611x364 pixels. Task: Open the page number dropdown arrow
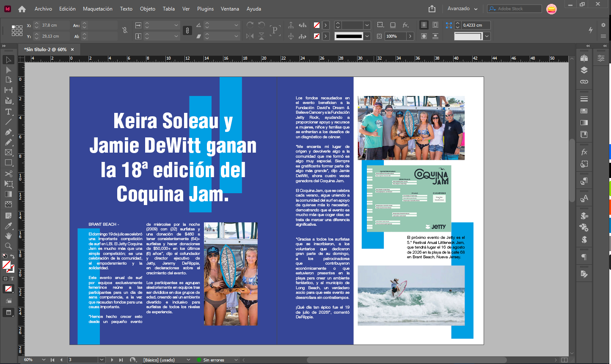pyautogui.click(x=102, y=360)
